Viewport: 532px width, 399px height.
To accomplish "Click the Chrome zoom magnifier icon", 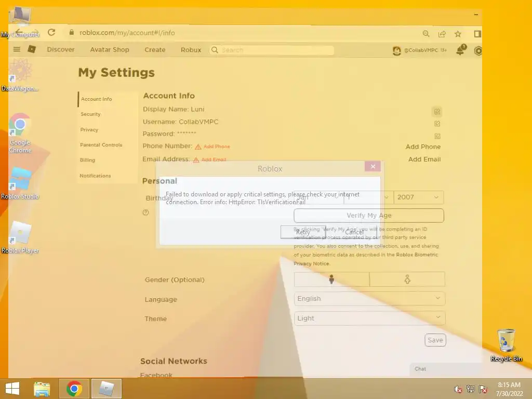I will 426,34.
